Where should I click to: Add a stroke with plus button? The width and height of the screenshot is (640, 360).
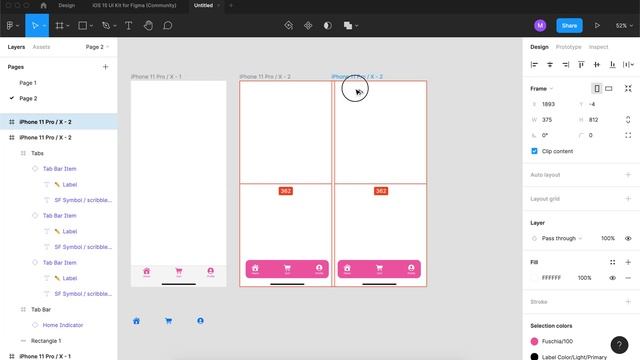[x=628, y=302]
